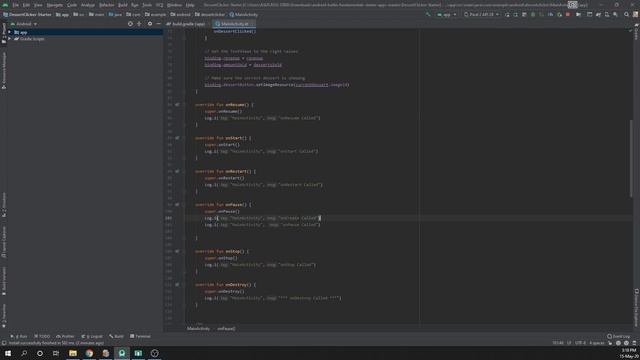640x360 pixels.
Task: Click the override gutter icon beside onResume
Action: 177,104
